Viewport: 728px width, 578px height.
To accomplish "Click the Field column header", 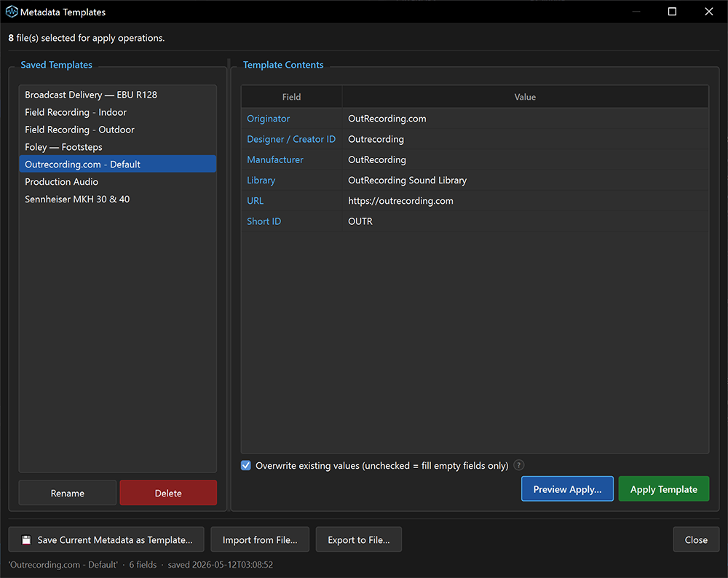I will (292, 97).
